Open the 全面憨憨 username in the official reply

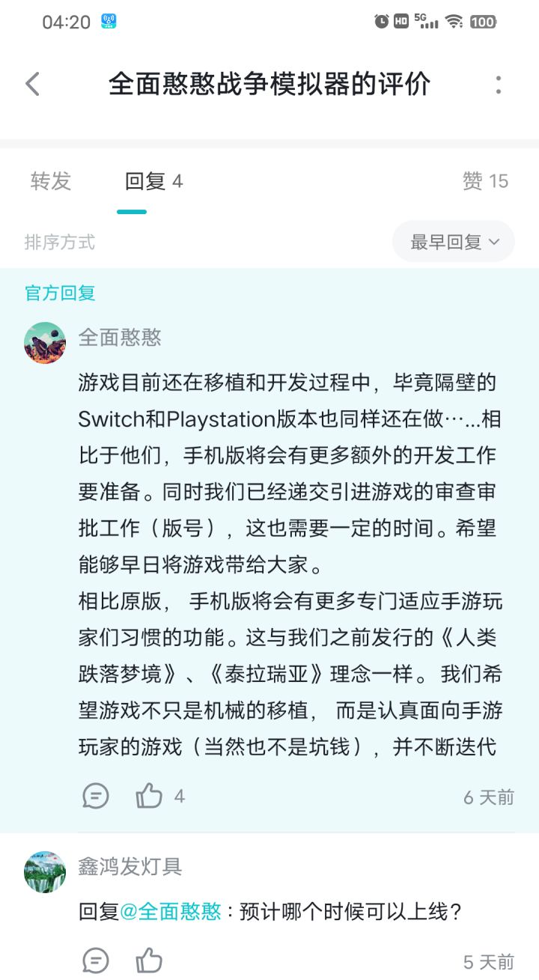(120, 338)
